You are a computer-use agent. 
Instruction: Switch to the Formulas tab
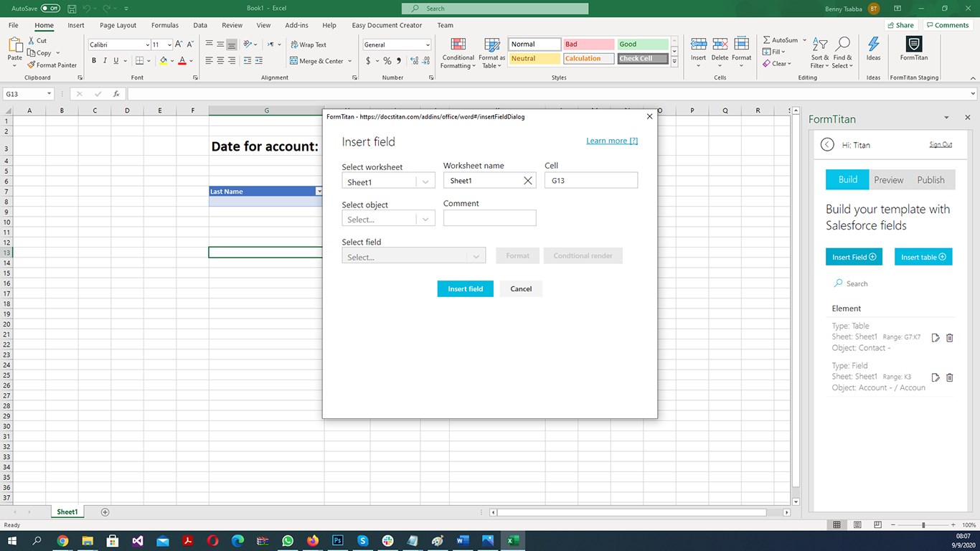165,25
